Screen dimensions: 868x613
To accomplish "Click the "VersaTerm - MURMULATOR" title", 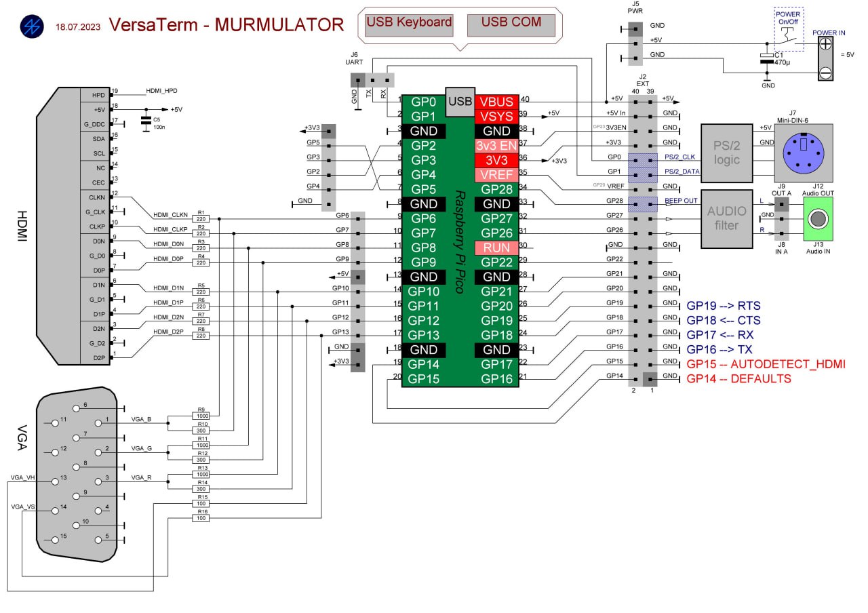I will 226,25.
